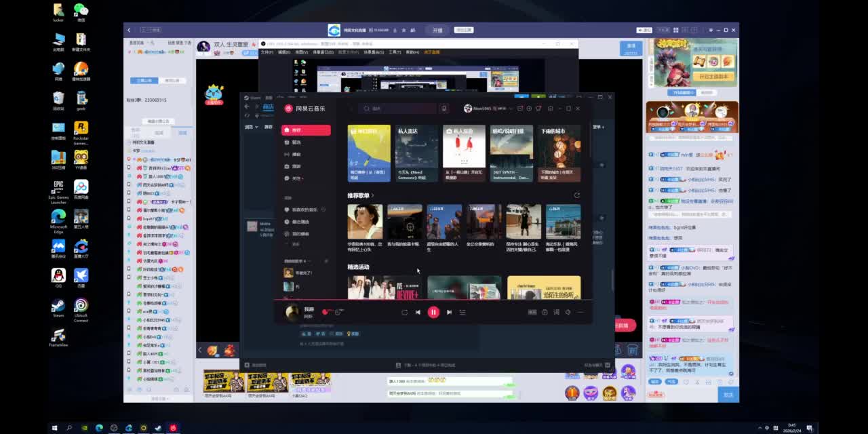Open skin theme shirt icon in music header

pos(538,108)
